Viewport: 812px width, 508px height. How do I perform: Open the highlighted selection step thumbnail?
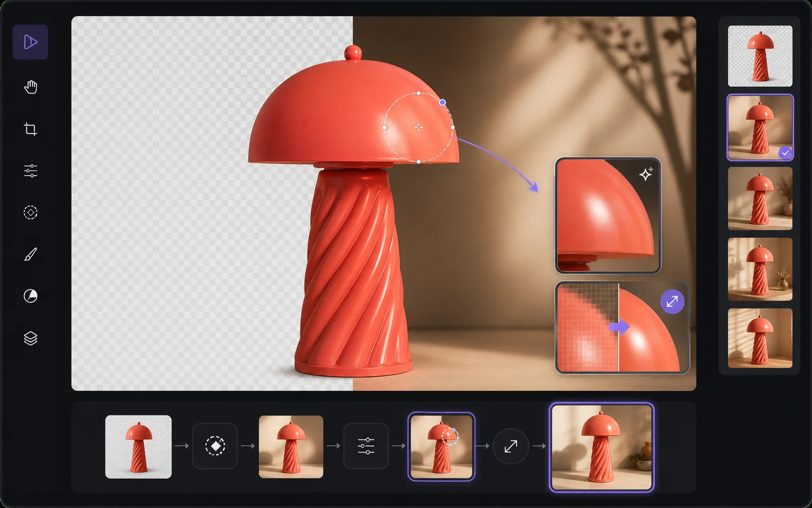click(442, 447)
